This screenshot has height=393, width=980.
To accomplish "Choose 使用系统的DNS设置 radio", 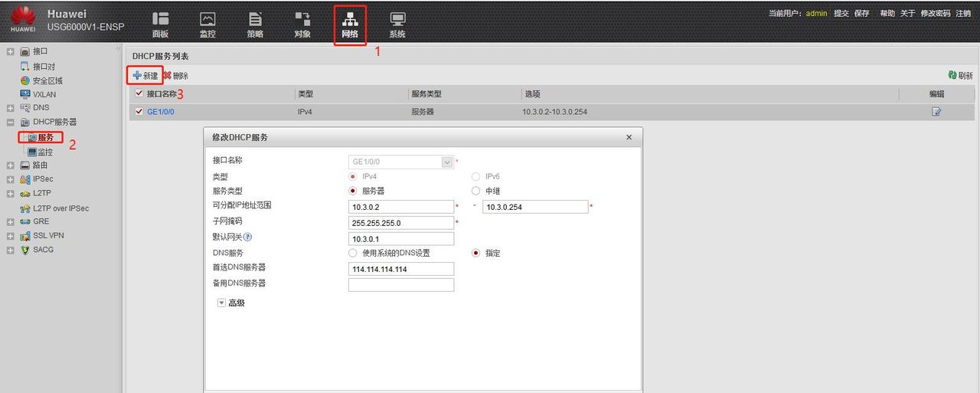I will (352, 253).
